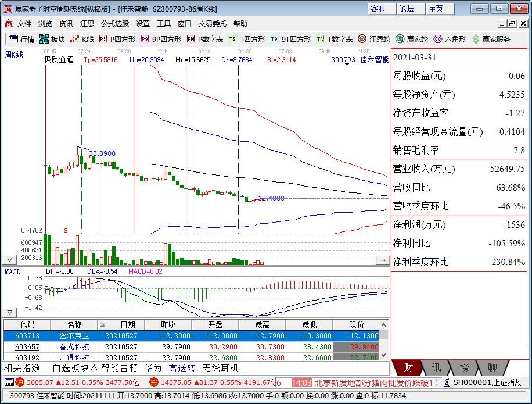The height and width of the screenshot is (404, 532).
Task: Open the 帮助 menu
Action: [x=240, y=23]
